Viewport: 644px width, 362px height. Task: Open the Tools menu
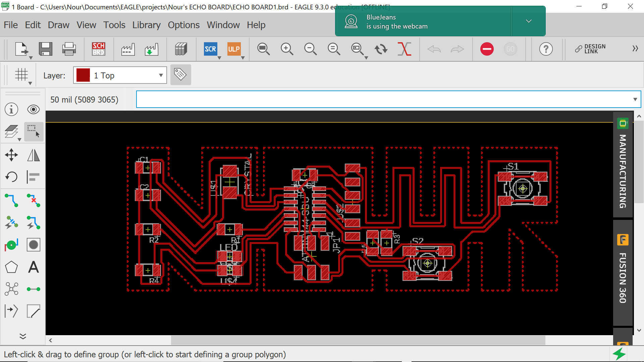pos(114,25)
